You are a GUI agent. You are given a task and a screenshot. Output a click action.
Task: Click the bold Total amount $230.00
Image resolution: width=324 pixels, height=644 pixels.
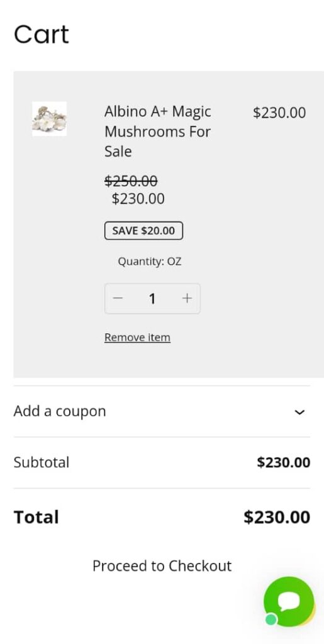point(277,517)
